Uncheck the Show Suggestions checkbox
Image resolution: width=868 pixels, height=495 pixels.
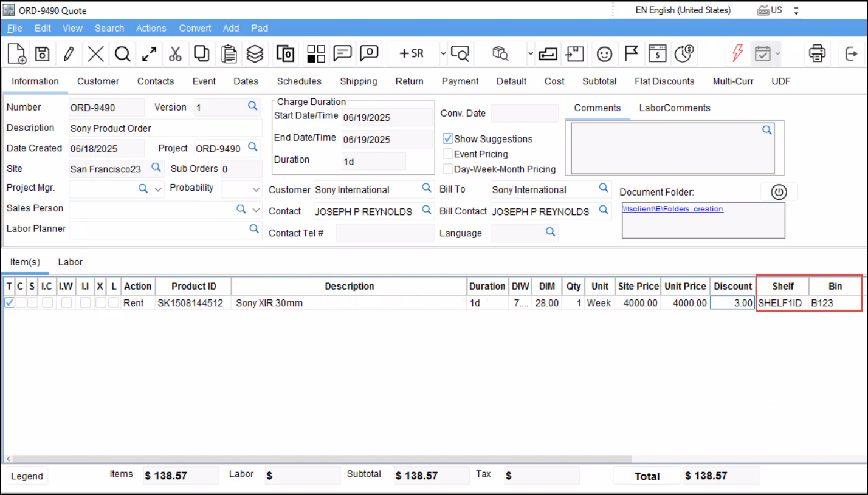click(x=448, y=138)
